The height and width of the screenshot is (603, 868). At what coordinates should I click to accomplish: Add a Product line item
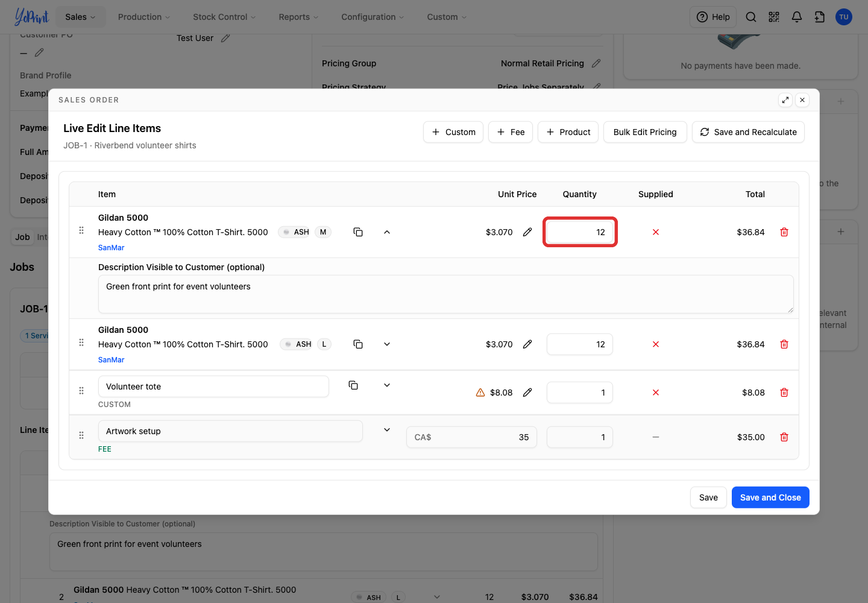coord(568,132)
